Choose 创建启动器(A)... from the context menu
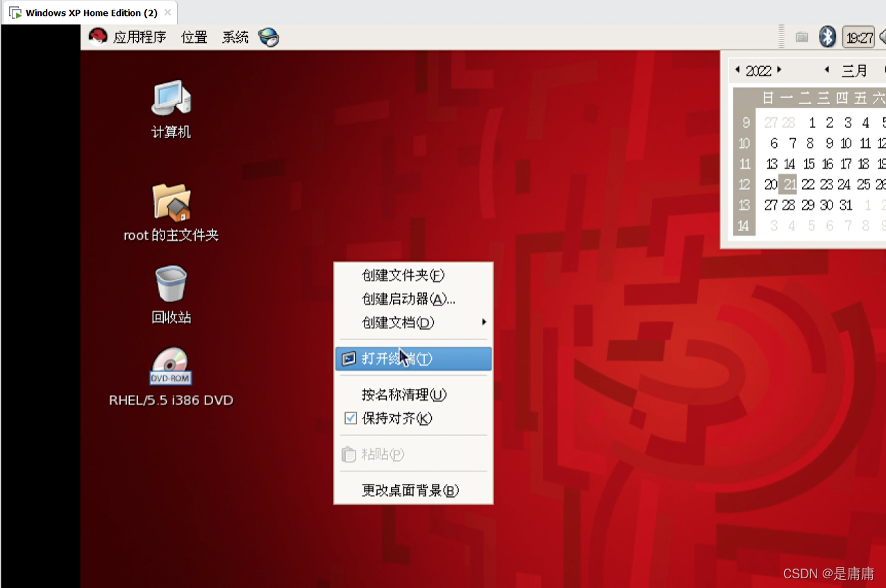 [x=413, y=299]
